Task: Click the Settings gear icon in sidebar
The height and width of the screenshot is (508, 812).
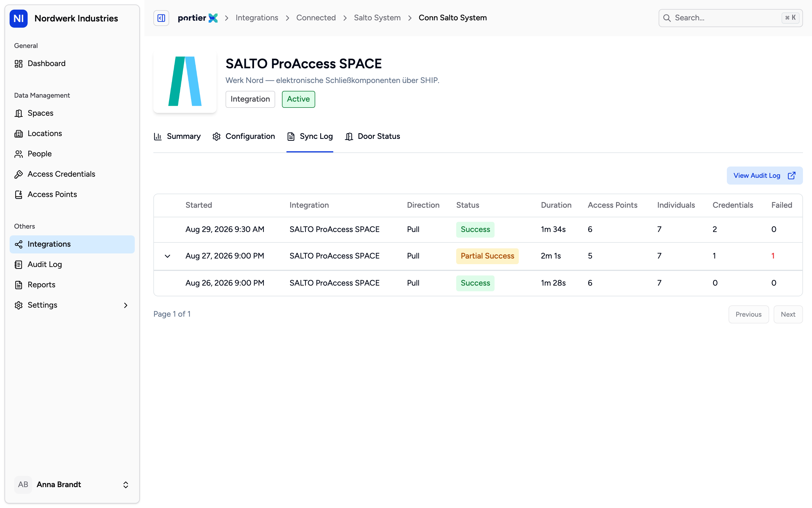Action: click(x=18, y=305)
